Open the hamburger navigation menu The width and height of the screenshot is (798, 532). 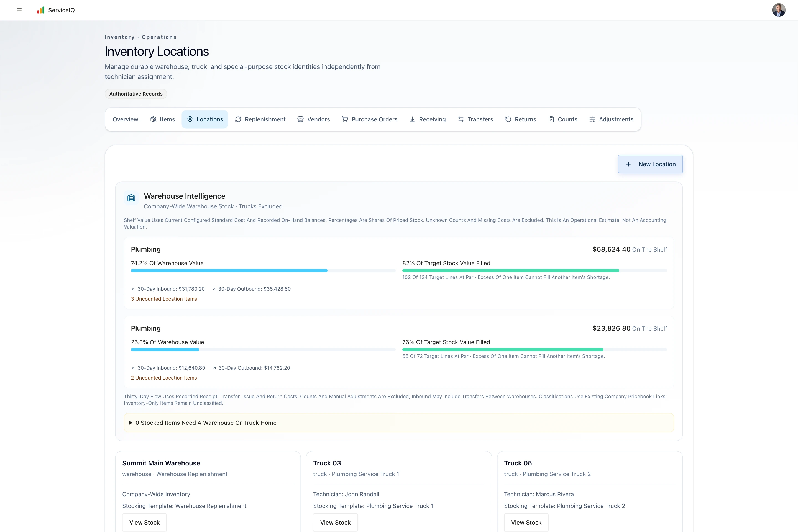pos(19,10)
